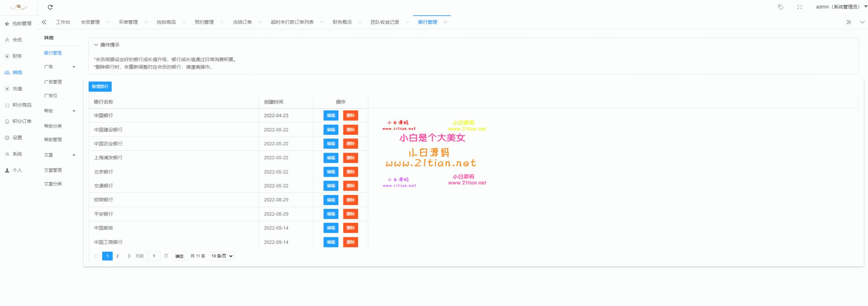Screen dimensions: 868x306
Task: Switch to 超时未打款订单列表 tab
Action: pos(292,22)
